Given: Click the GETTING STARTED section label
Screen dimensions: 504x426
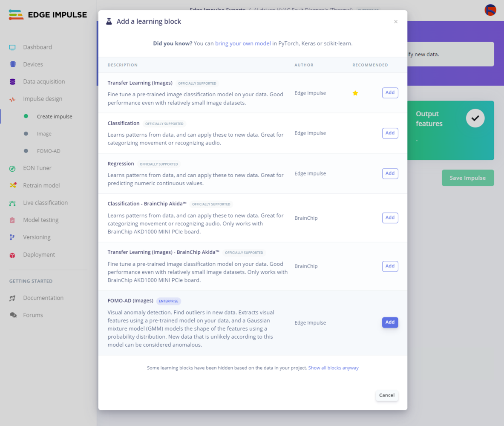Looking at the screenshot, I should tap(31, 281).
